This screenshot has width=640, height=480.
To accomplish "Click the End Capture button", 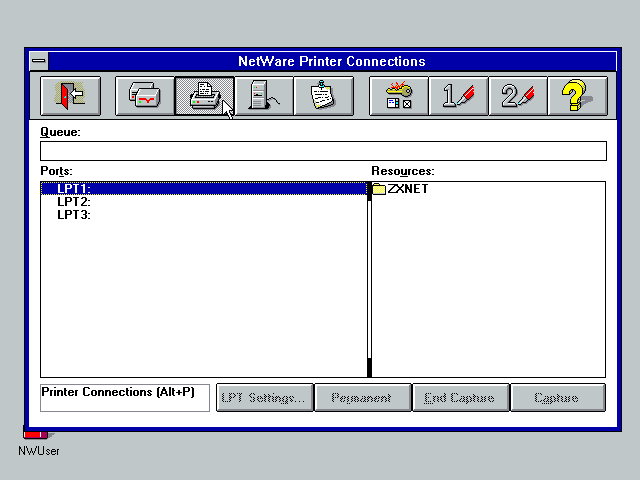I will coord(461,398).
